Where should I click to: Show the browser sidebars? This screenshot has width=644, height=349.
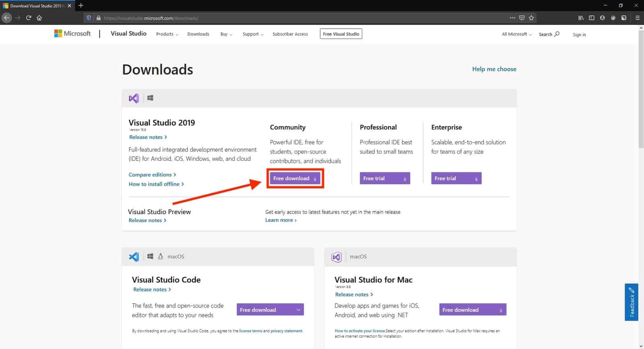click(x=592, y=18)
